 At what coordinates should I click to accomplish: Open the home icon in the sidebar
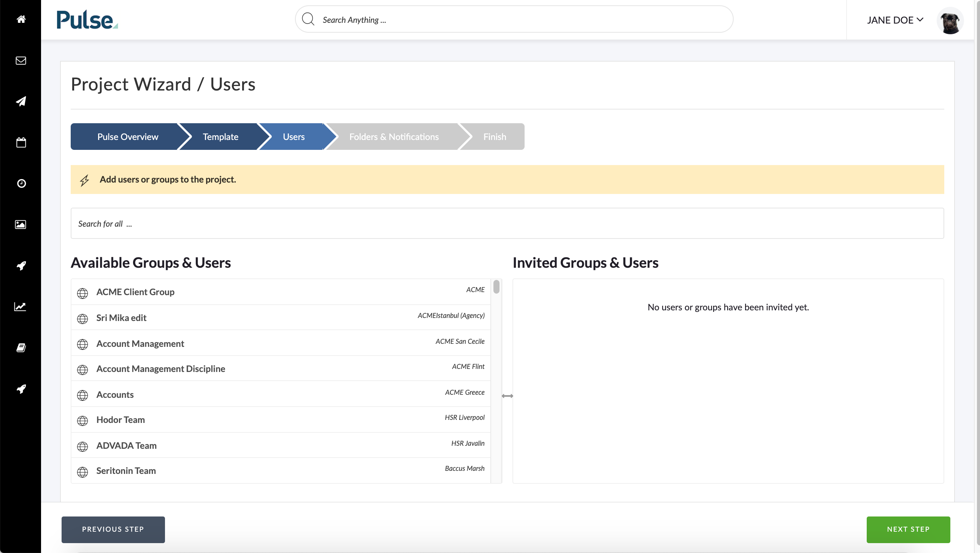click(x=21, y=19)
